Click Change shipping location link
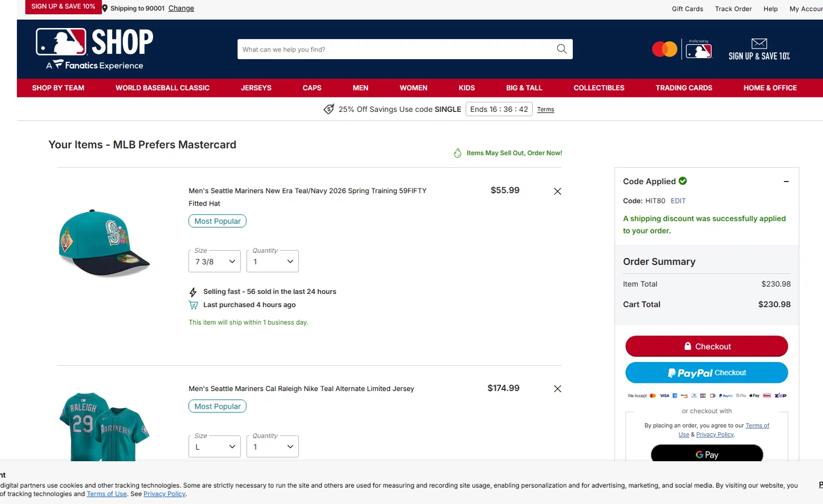823x504 pixels. [181, 8]
